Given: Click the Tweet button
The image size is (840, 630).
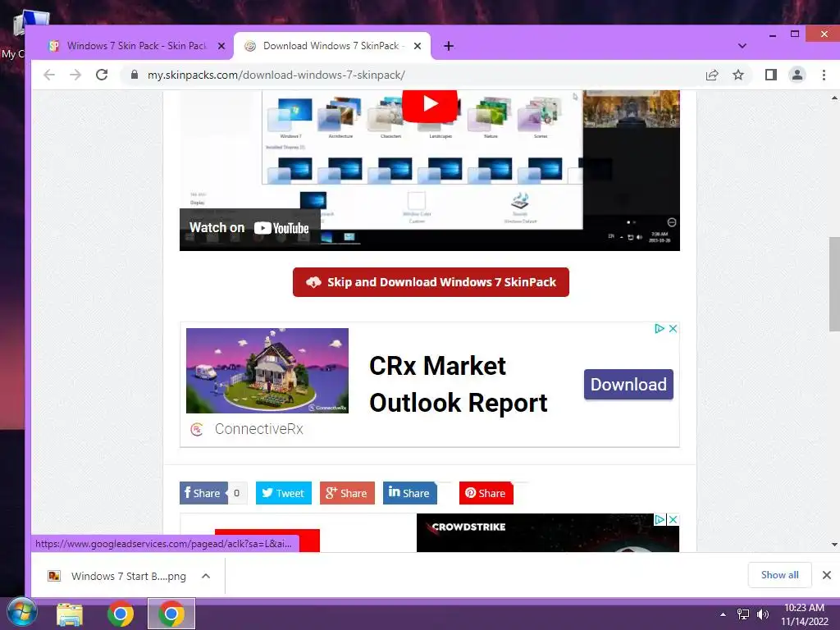Looking at the screenshot, I should coord(283,493).
